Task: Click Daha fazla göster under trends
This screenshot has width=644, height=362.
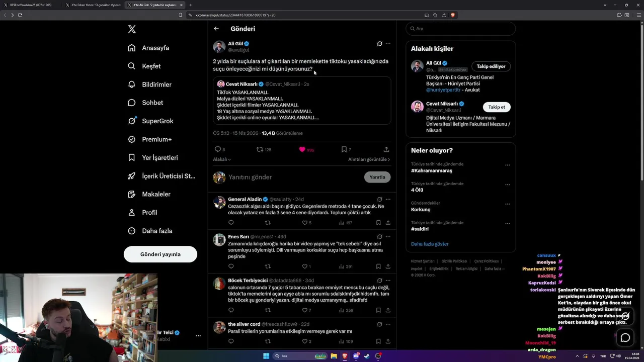Action: [430, 244]
